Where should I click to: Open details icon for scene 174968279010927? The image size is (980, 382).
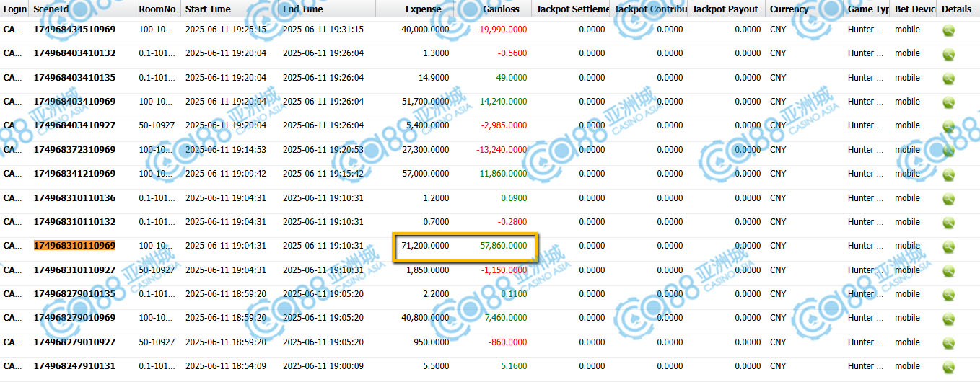(x=948, y=342)
